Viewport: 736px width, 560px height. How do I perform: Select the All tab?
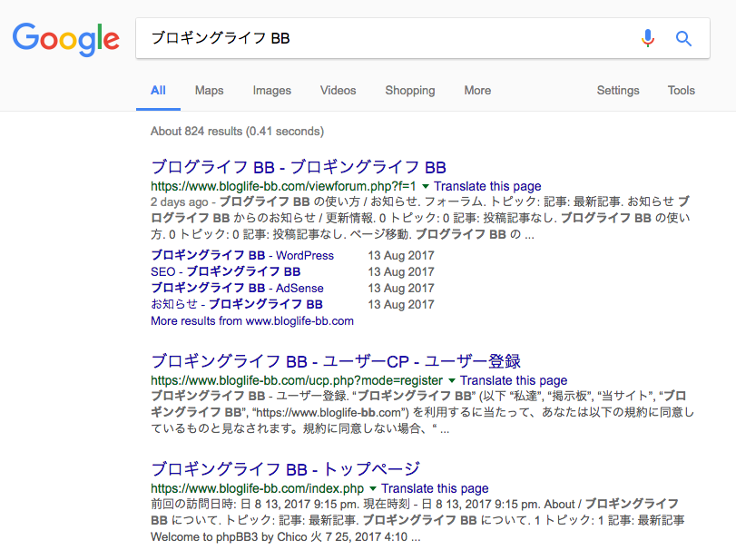pos(158,90)
